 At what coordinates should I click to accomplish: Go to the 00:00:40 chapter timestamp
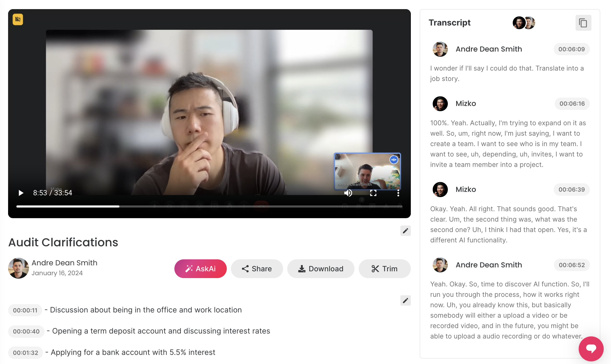pyautogui.click(x=26, y=331)
